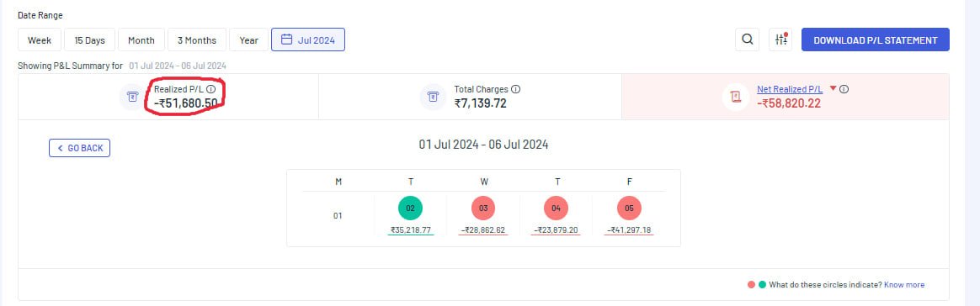
Task: Select red day circle 04
Action: (557, 208)
